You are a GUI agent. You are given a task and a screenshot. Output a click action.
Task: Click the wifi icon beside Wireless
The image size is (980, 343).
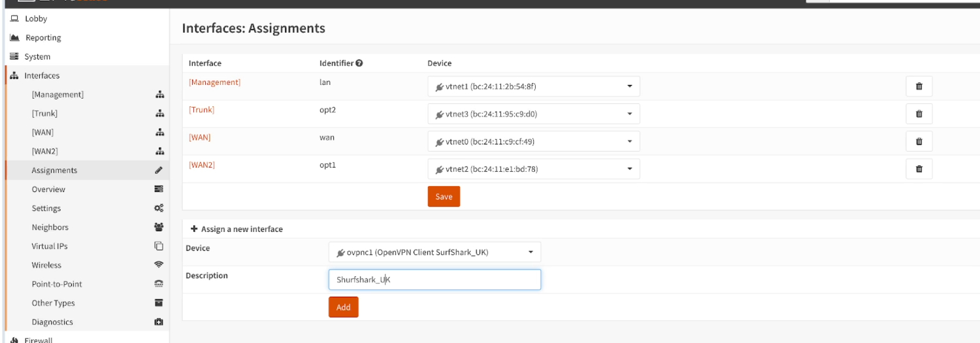[159, 265]
